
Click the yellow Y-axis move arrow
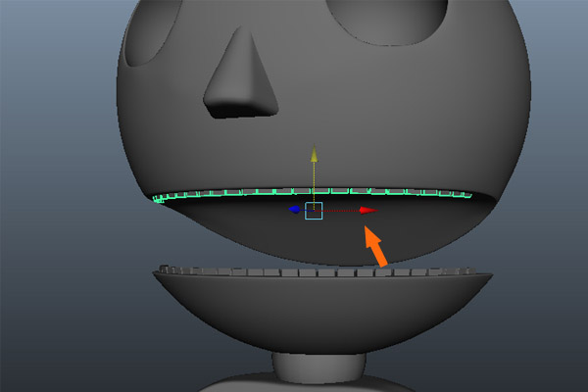tap(315, 154)
